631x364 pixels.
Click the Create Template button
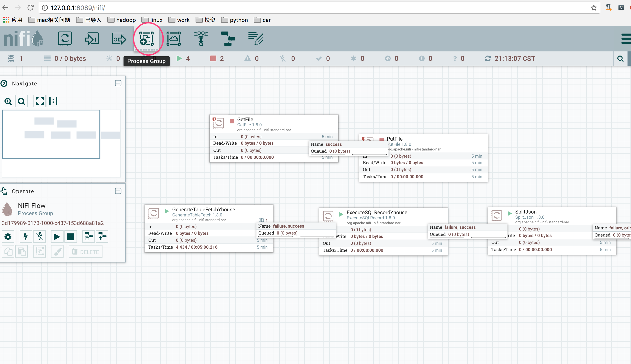[88, 237]
